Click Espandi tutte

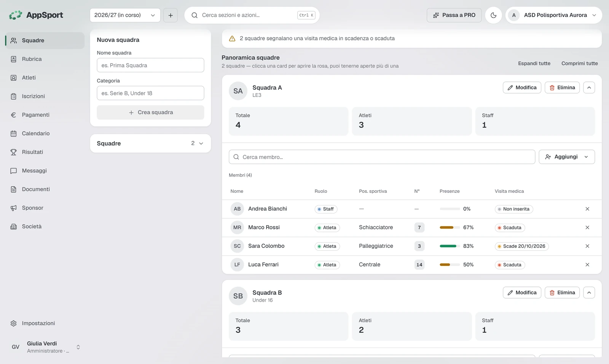534,64
